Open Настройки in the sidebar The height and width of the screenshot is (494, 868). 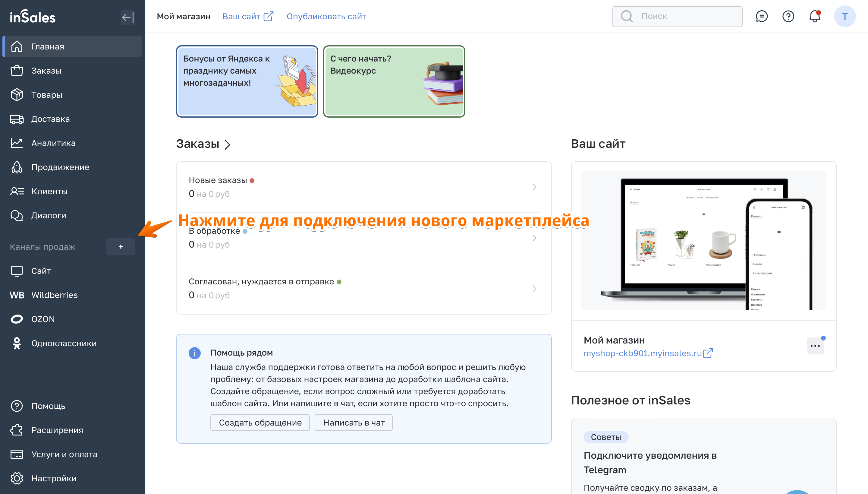click(54, 478)
